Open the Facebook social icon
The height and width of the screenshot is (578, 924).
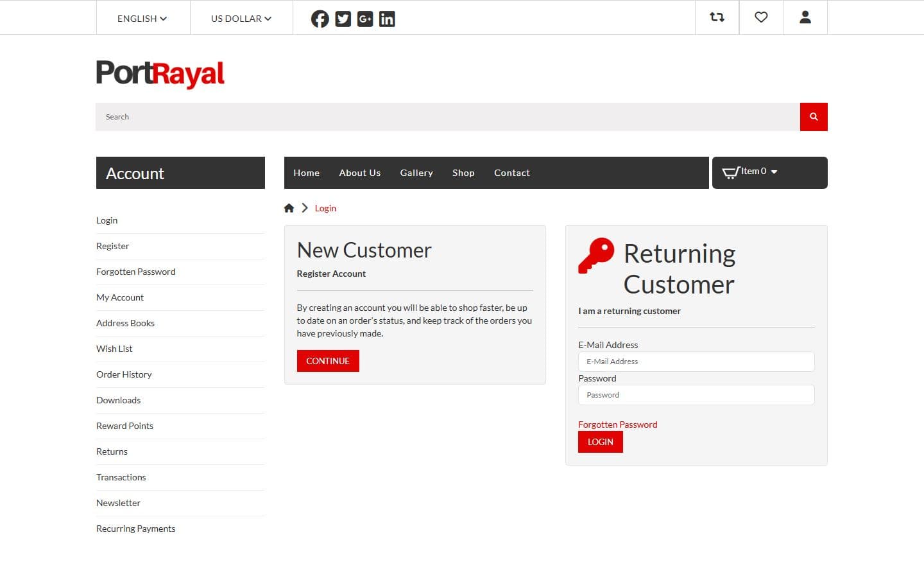pyautogui.click(x=320, y=19)
